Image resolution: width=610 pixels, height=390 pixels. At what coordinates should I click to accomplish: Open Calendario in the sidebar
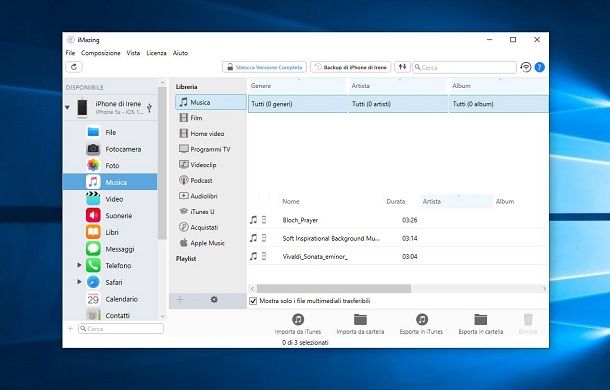coord(110,299)
